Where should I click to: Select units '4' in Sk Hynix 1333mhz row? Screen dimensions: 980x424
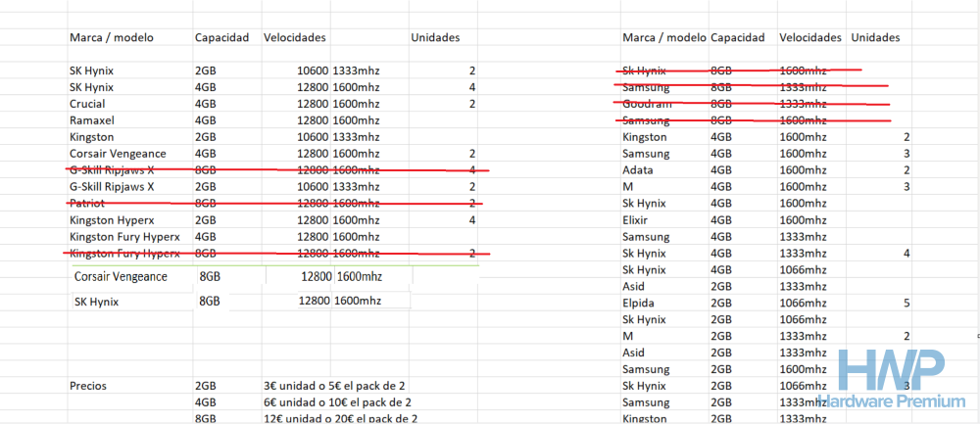coord(906,253)
